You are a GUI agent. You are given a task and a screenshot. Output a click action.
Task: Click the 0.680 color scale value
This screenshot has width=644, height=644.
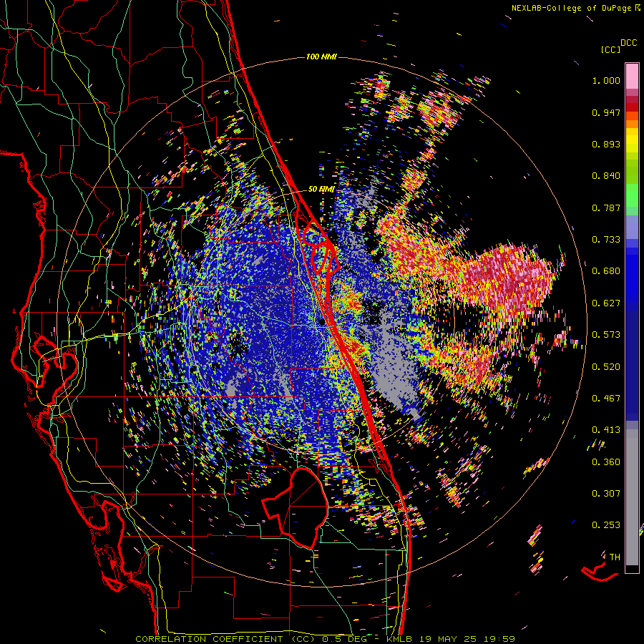point(606,271)
